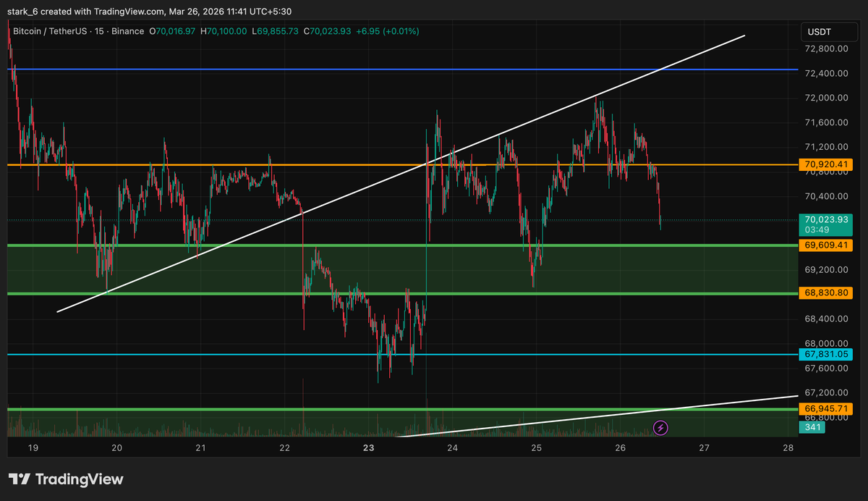Click the 72,400.00 price axis tick

[827, 73]
